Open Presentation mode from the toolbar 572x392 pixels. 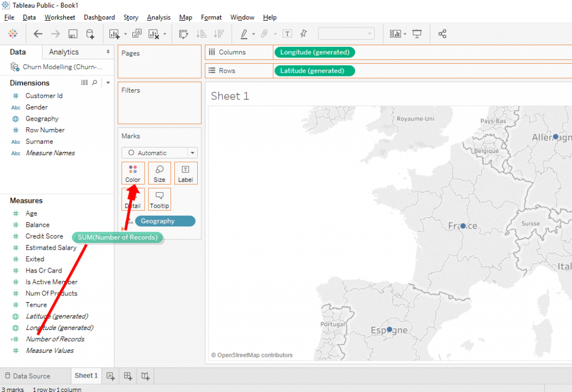click(417, 34)
